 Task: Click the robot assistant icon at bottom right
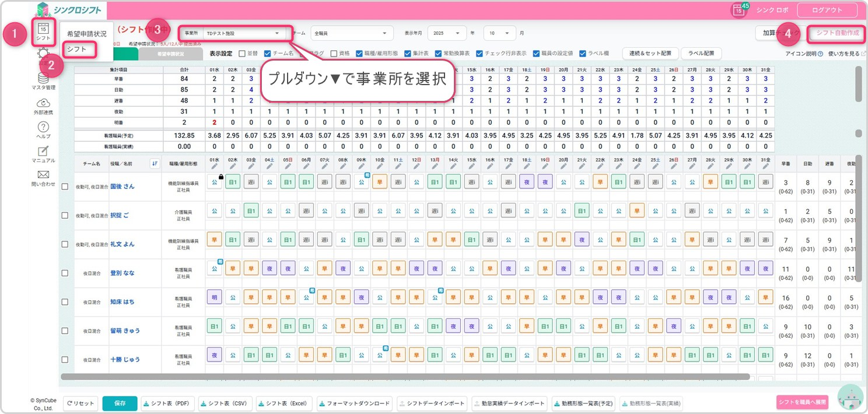tap(850, 397)
